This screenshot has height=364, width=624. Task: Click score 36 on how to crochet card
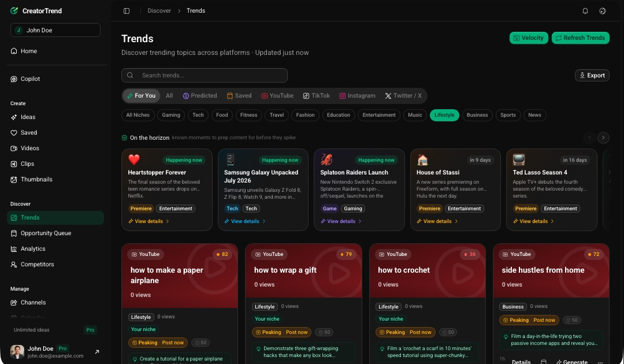[x=470, y=254]
